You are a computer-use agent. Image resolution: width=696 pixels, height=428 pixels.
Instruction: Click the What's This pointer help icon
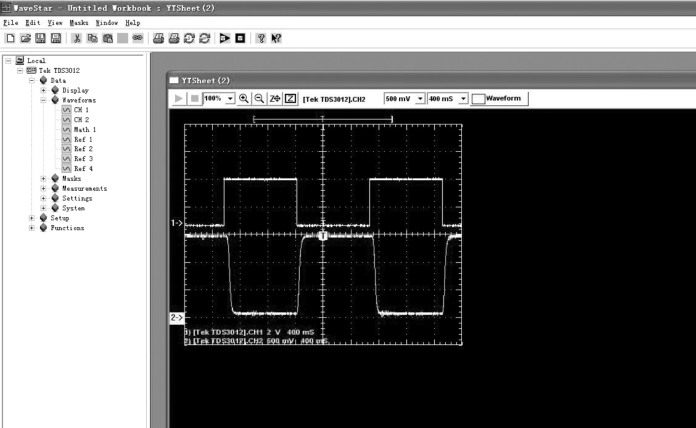(276, 38)
